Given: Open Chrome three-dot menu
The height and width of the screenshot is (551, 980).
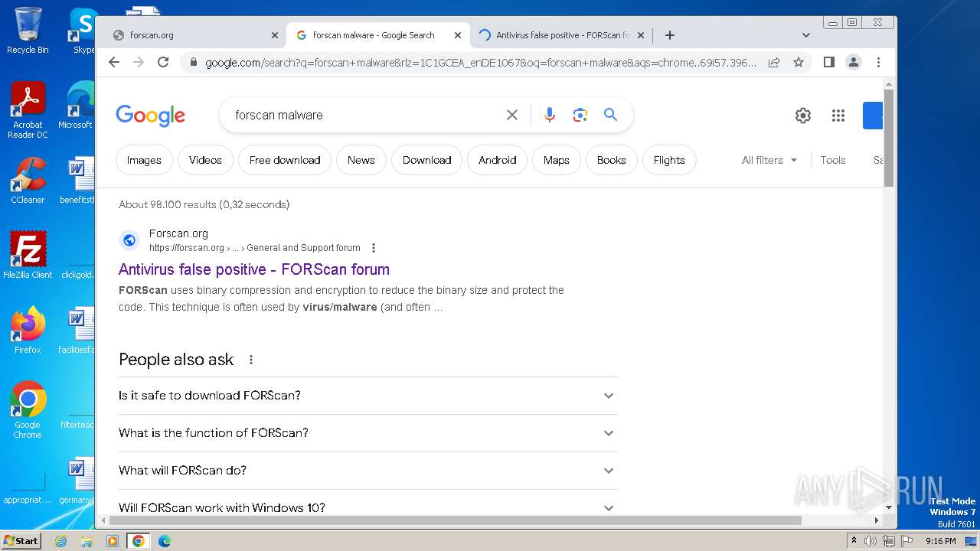Looking at the screenshot, I should click(x=878, y=62).
